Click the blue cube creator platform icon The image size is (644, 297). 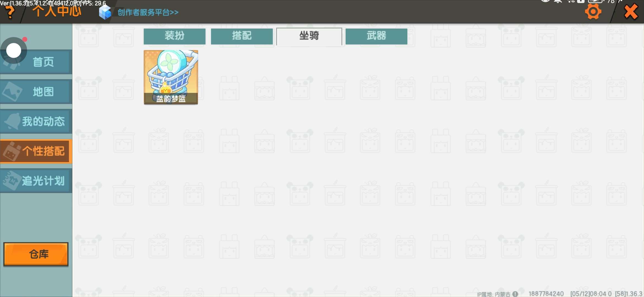105,12
